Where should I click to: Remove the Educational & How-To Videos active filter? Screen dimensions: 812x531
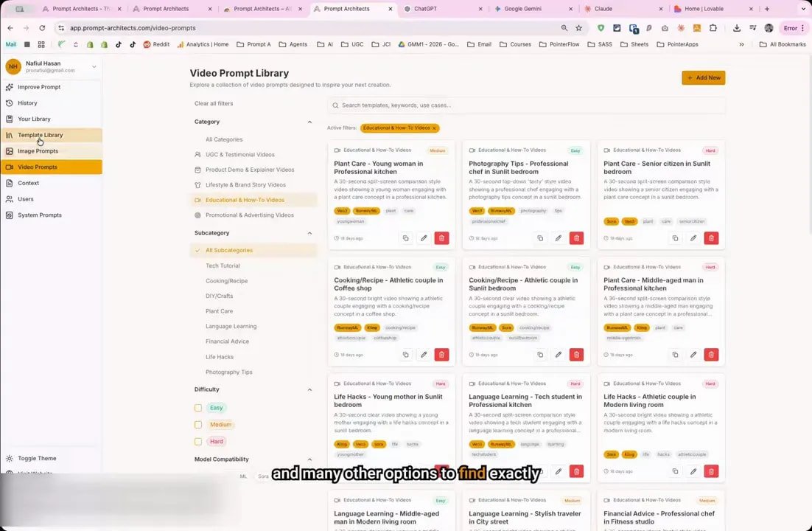tap(435, 128)
